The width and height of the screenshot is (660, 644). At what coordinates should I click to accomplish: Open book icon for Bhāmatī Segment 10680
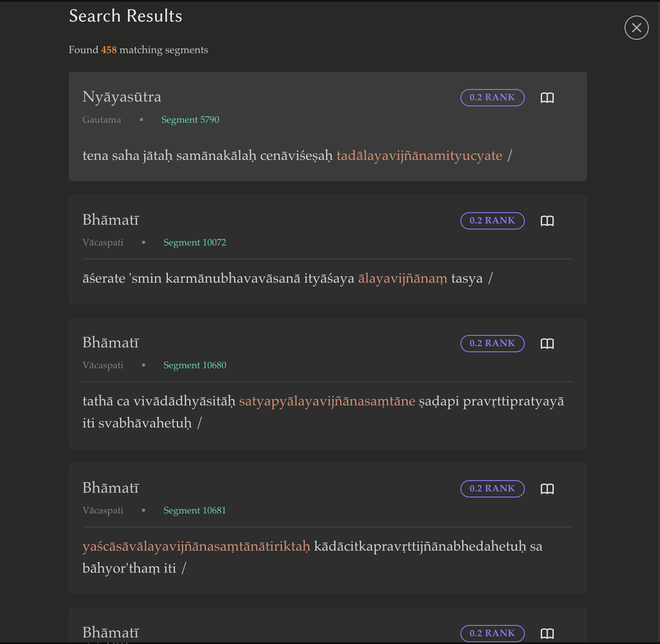click(x=547, y=344)
